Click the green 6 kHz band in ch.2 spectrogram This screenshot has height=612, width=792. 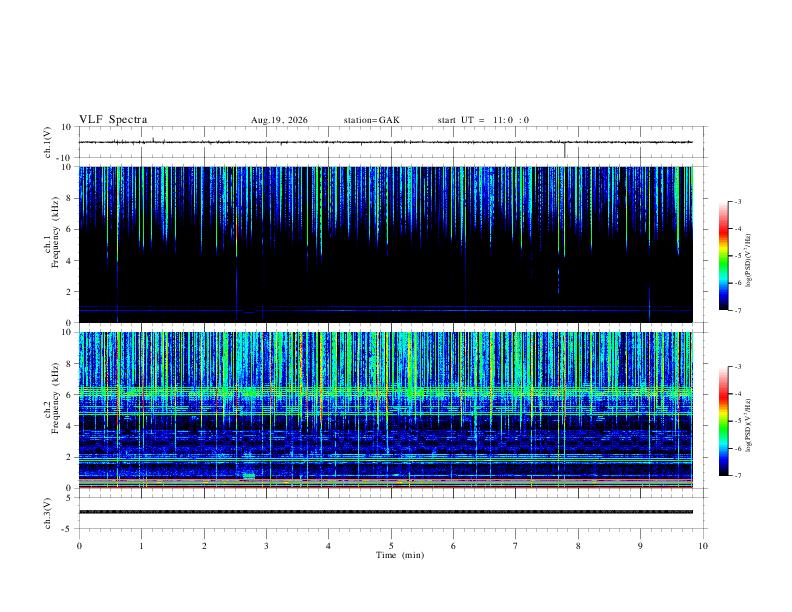click(x=385, y=391)
